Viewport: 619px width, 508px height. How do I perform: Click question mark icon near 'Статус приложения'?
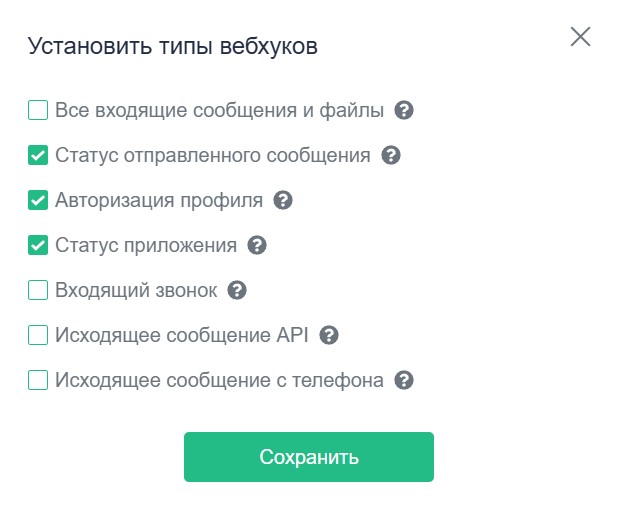257,245
